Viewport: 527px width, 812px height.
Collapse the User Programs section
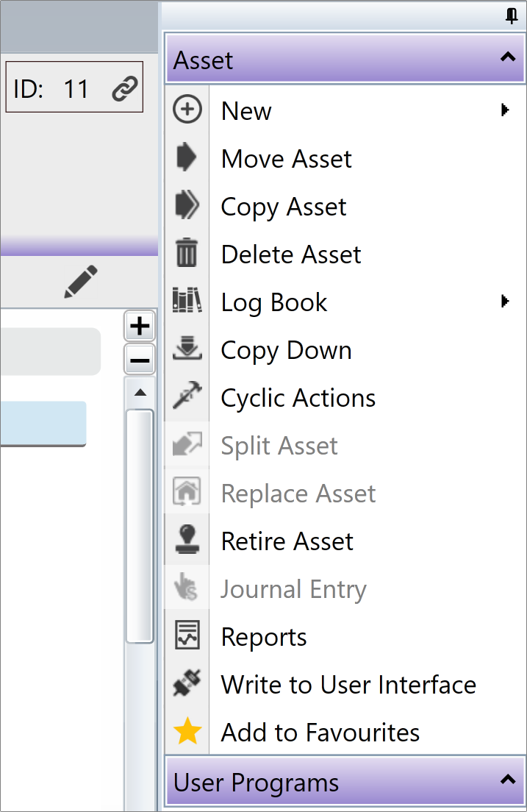click(508, 780)
